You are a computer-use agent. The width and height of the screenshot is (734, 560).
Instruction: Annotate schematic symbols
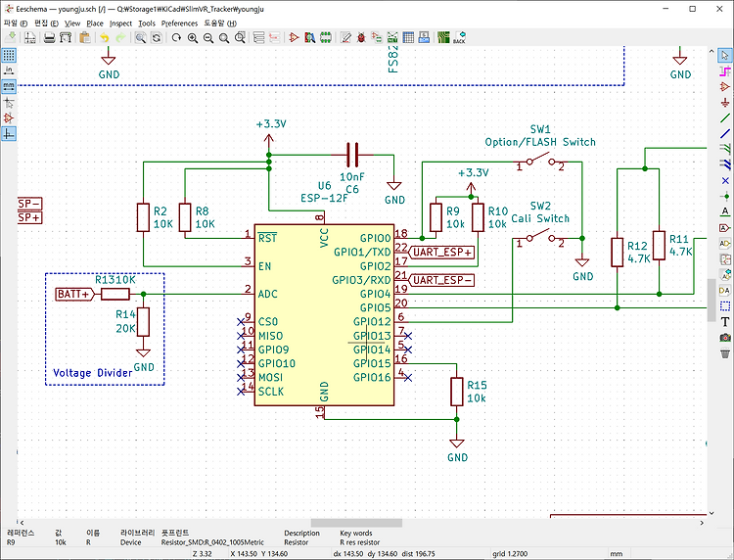[345, 37]
